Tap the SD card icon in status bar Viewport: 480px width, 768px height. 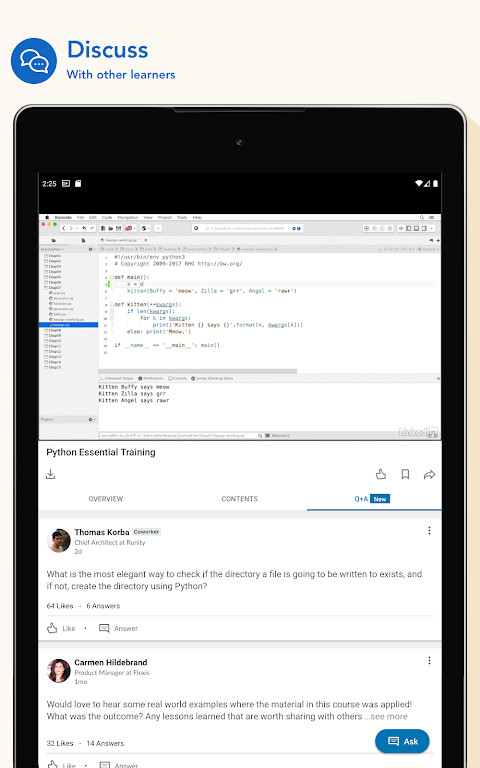pos(78,184)
